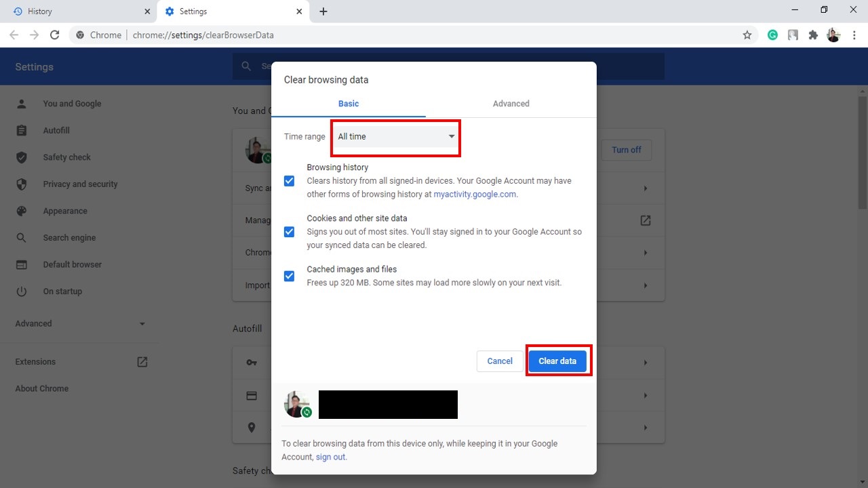Click the external-link icon in the Manage row
Image resolution: width=868 pixels, height=488 pixels.
646,220
